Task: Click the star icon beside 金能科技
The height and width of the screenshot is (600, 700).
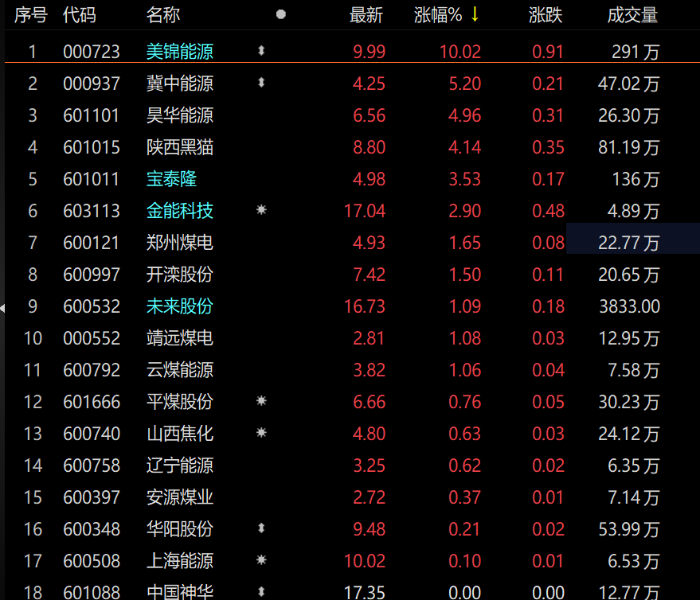Action: [x=262, y=209]
